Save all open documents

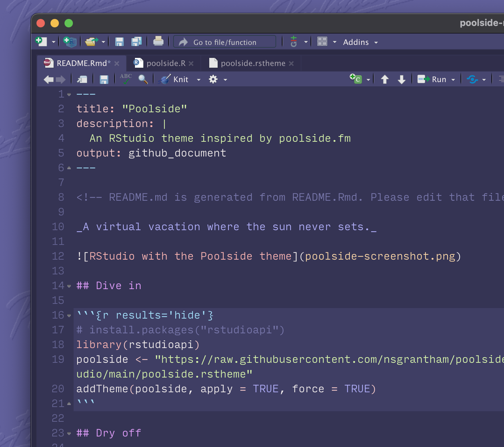[136, 42]
